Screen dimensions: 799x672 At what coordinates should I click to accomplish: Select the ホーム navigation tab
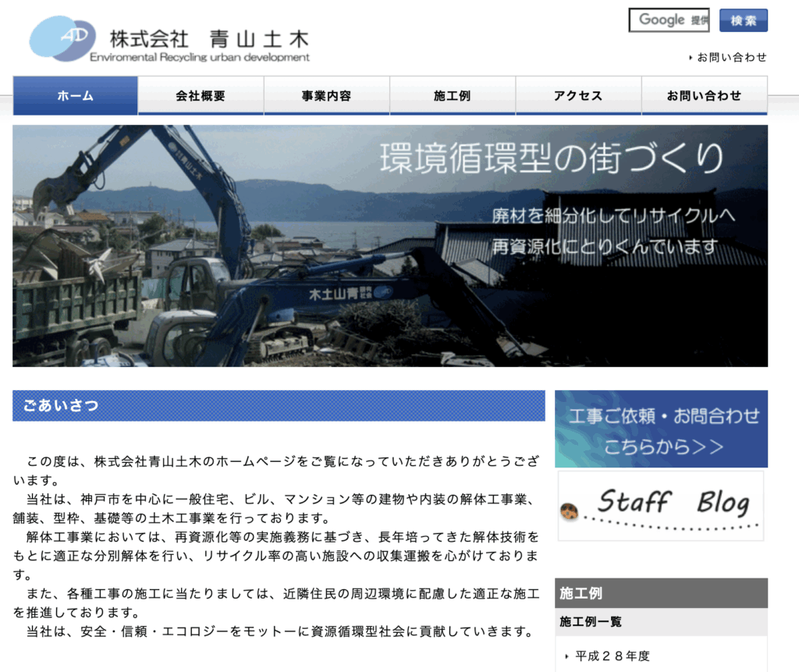pyautogui.click(x=76, y=95)
